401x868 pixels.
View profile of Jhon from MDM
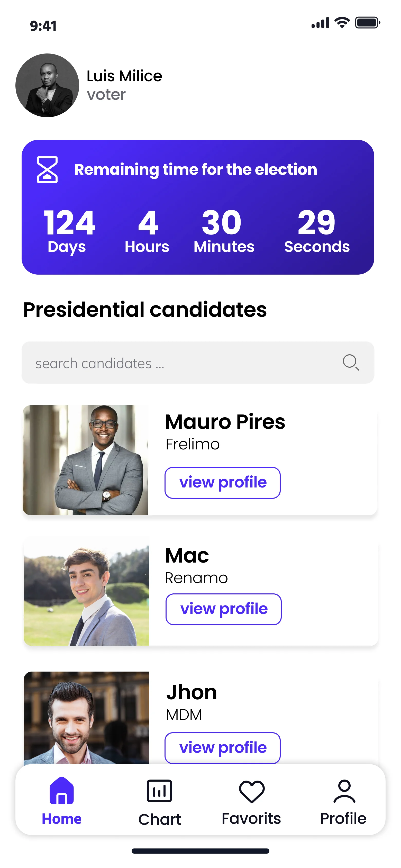coord(222,748)
